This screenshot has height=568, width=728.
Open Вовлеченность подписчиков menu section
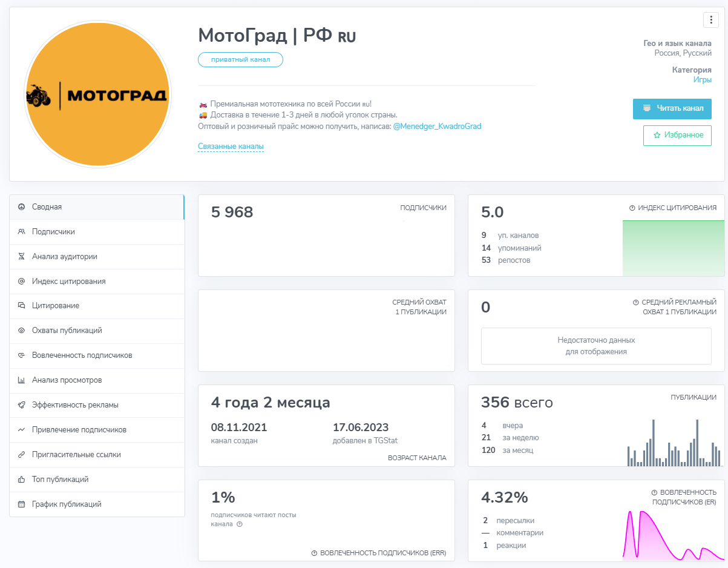click(82, 355)
